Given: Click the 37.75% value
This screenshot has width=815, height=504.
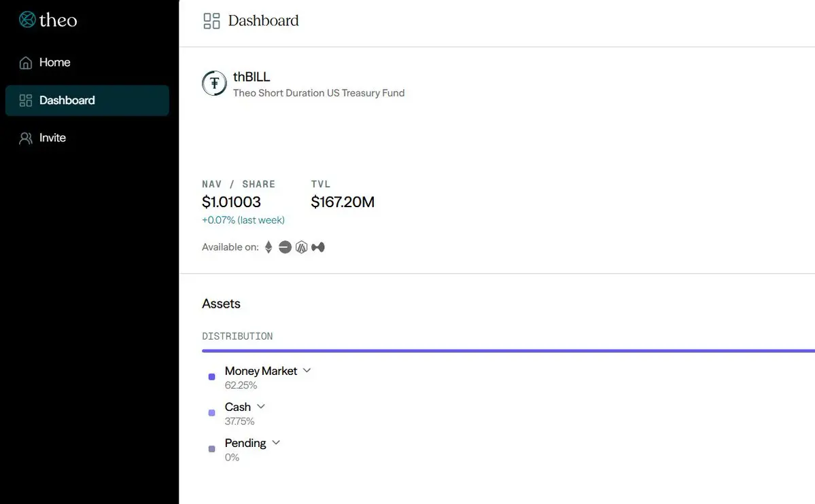Looking at the screenshot, I should click(240, 421).
